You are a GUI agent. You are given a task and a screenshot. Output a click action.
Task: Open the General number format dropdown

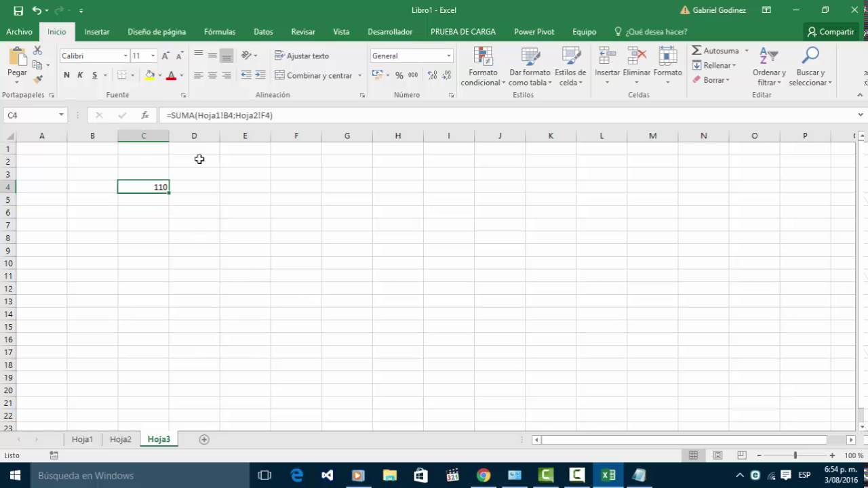click(x=448, y=56)
